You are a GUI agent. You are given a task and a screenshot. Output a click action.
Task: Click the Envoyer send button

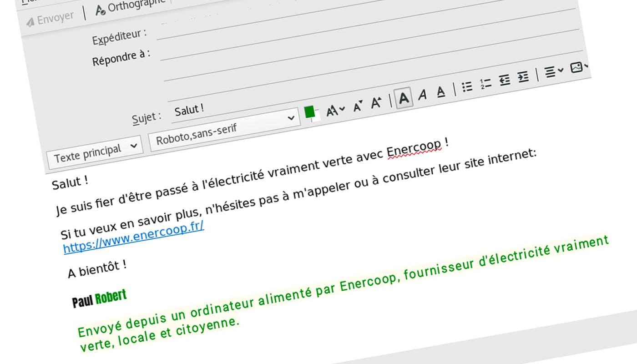click(x=50, y=19)
